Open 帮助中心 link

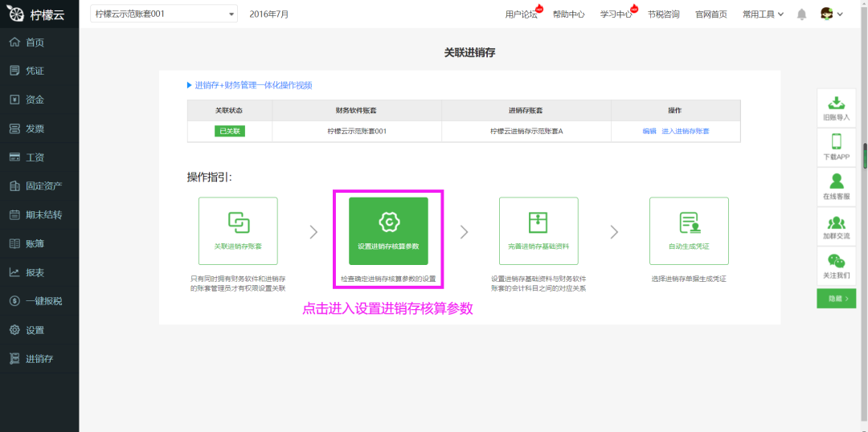click(x=568, y=14)
